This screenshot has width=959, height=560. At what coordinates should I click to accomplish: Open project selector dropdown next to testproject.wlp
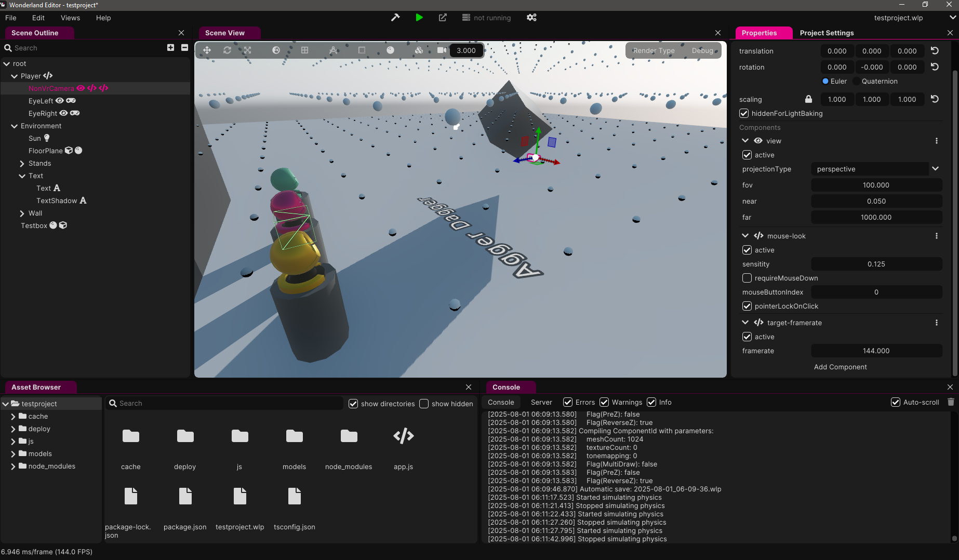coord(953,18)
